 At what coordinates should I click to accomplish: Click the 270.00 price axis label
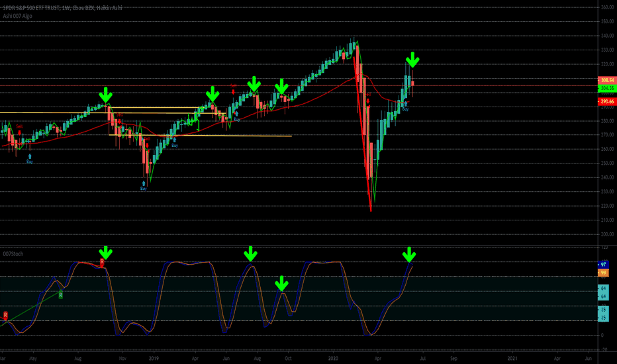point(608,134)
